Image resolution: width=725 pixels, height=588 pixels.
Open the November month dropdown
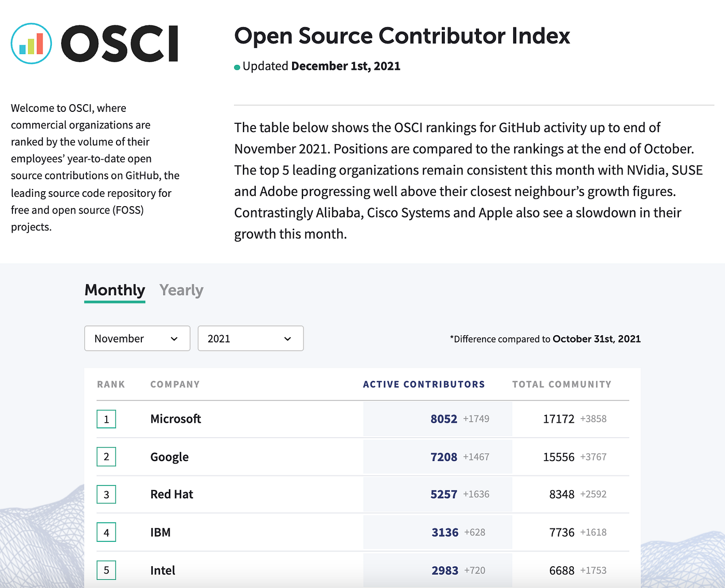point(137,338)
